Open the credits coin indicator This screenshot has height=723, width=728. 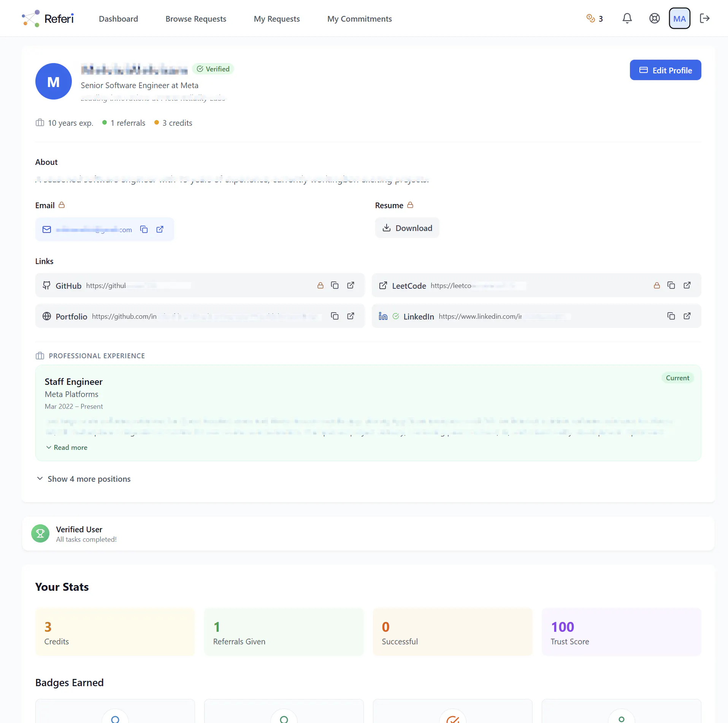(x=595, y=19)
